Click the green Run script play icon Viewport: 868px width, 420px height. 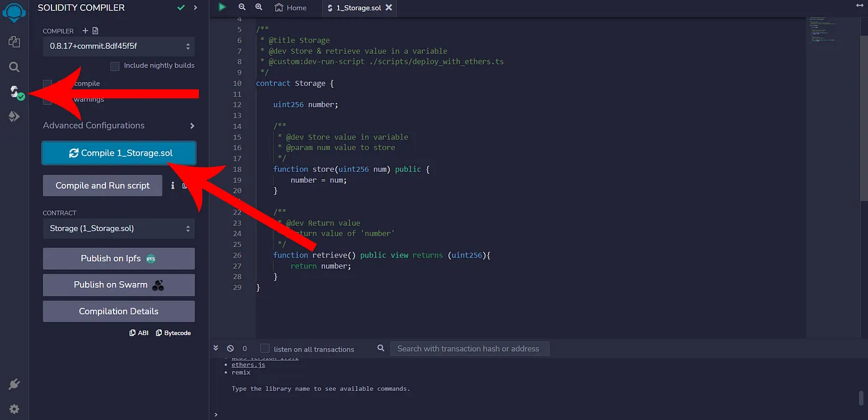pos(222,7)
